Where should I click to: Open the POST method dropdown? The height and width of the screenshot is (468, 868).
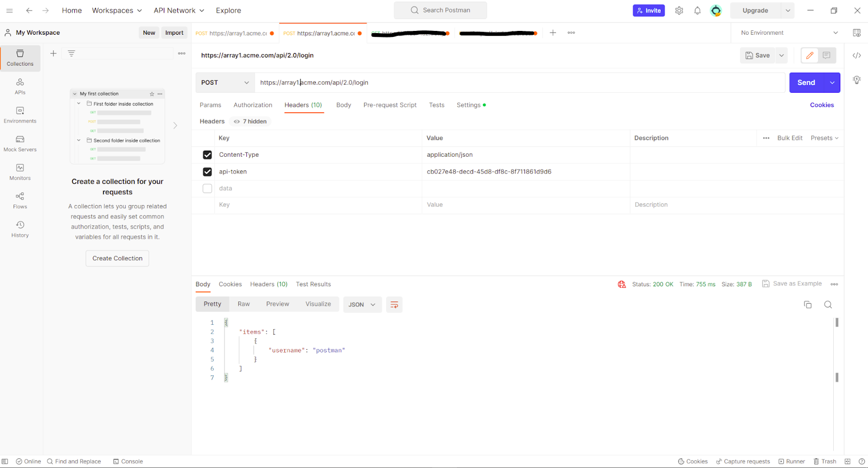[225, 82]
